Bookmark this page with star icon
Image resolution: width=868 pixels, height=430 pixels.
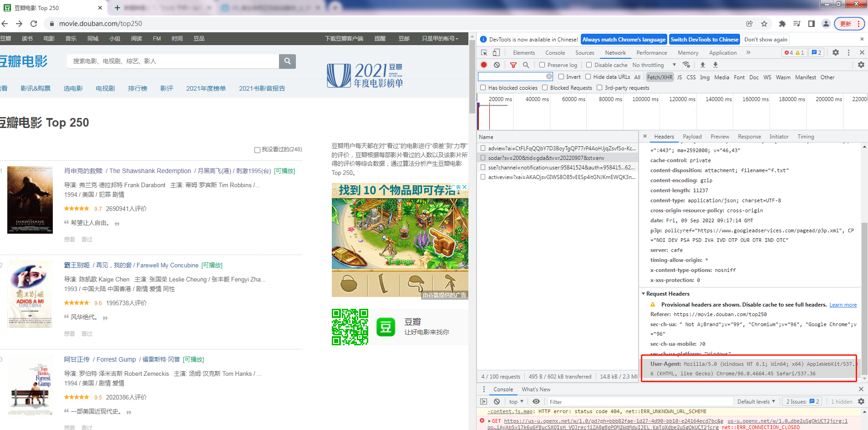coord(764,24)
